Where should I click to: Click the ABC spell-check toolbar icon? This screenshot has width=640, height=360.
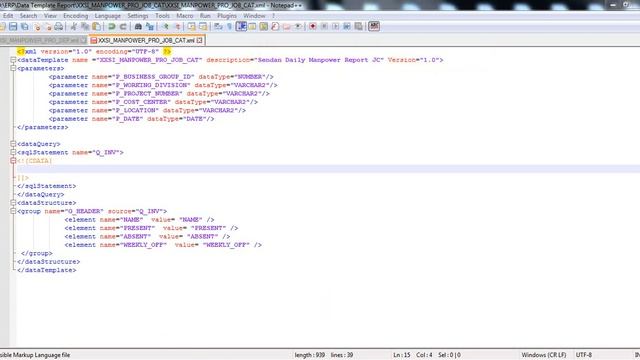374,27
